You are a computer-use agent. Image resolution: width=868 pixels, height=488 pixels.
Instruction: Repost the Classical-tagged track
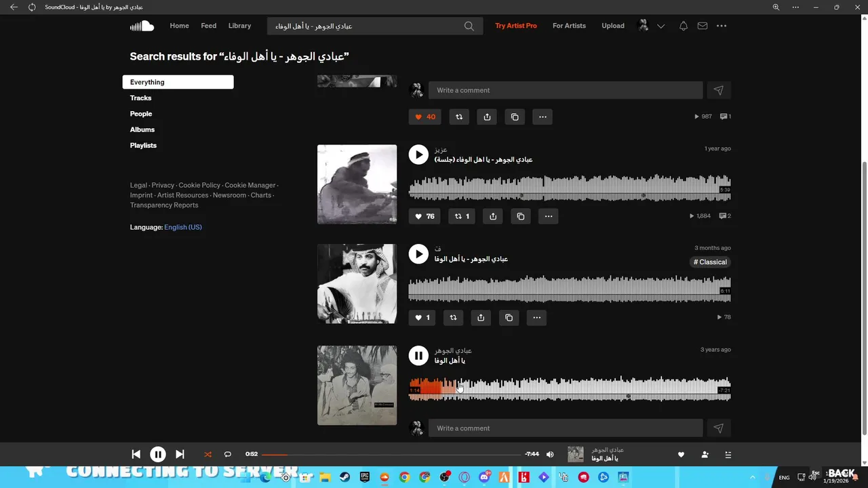coord(454,317)
